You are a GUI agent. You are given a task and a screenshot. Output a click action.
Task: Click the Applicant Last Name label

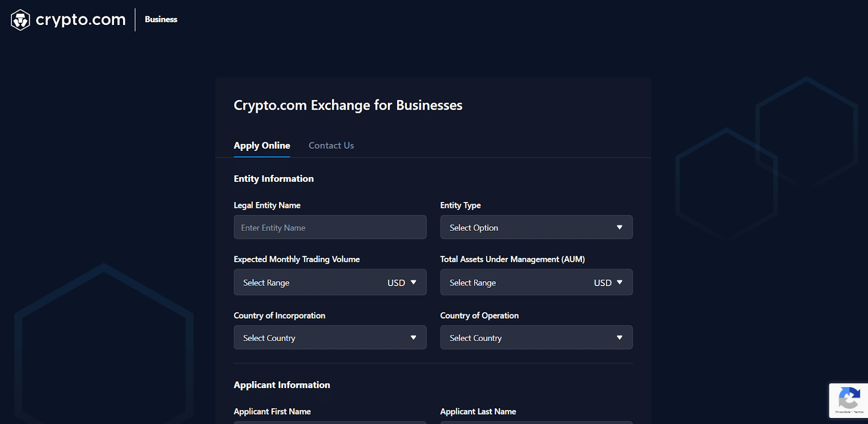[478, 412]
